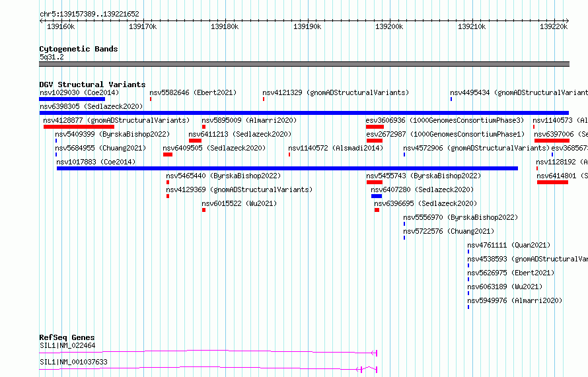588x377 pixels.
Task: Select the long blue bar under nsv1017883
Action: click(287, 168)
